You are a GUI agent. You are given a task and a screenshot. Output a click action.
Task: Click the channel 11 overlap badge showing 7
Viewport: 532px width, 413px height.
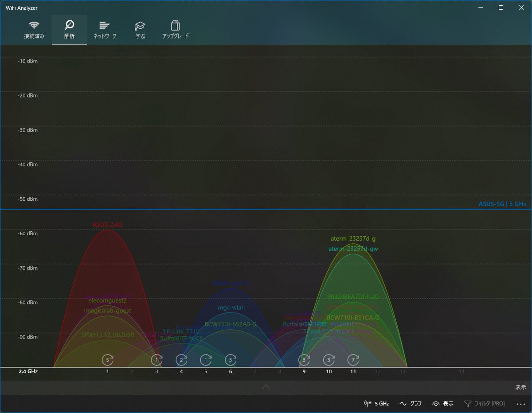[x=353, y=360]
